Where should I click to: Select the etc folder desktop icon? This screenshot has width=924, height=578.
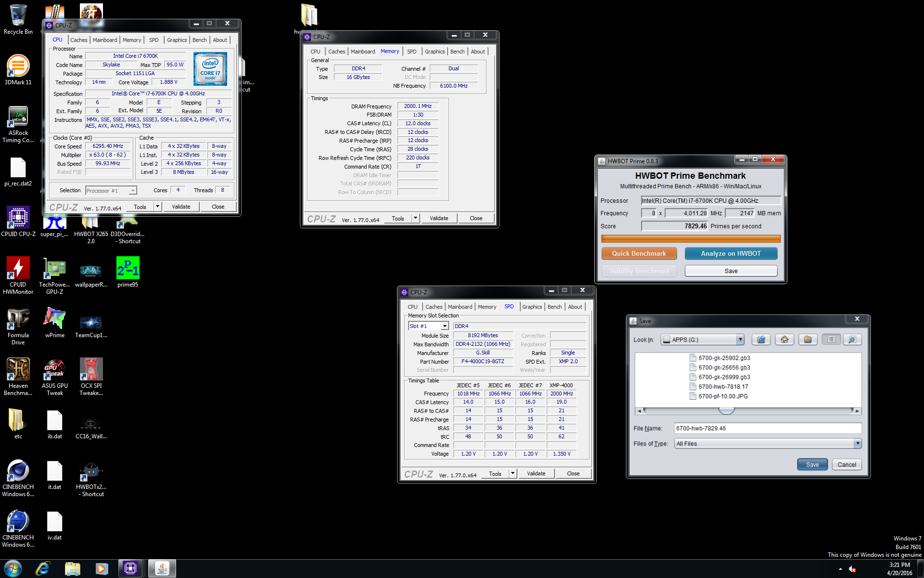point(18,424)
